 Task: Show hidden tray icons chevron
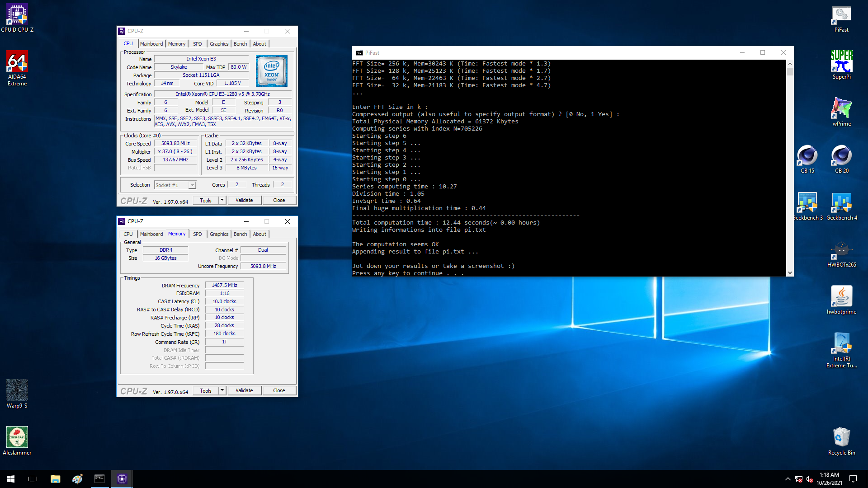point(788,479)
